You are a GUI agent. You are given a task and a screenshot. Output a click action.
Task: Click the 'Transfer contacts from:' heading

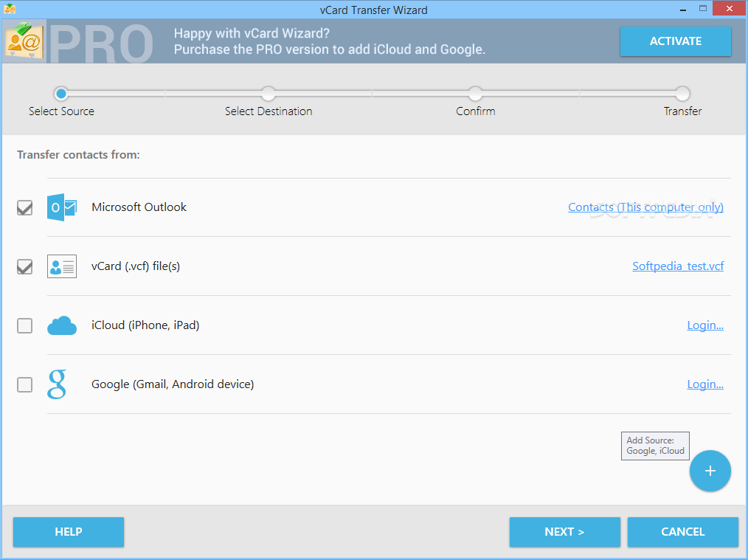(78, 154)
